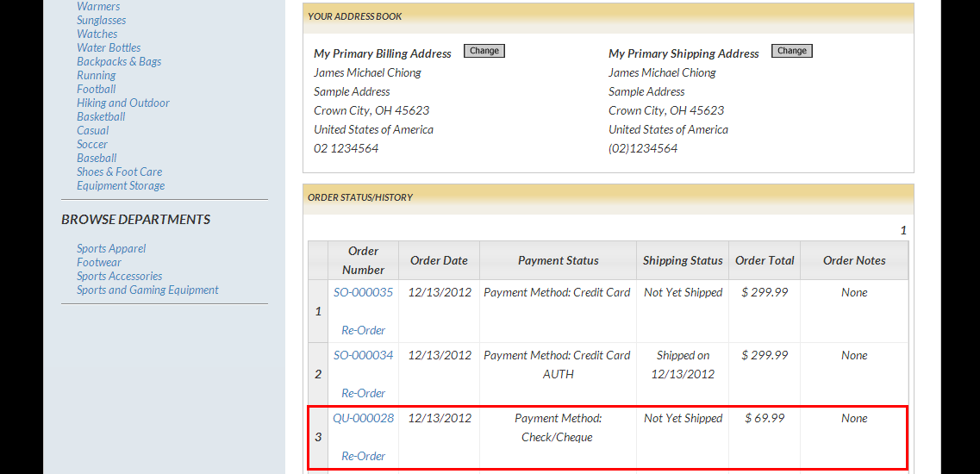The height and width of the screenshot is (474, 980).
Task: Open Sports and Gaming Equipment department
Action: (147, 290)
